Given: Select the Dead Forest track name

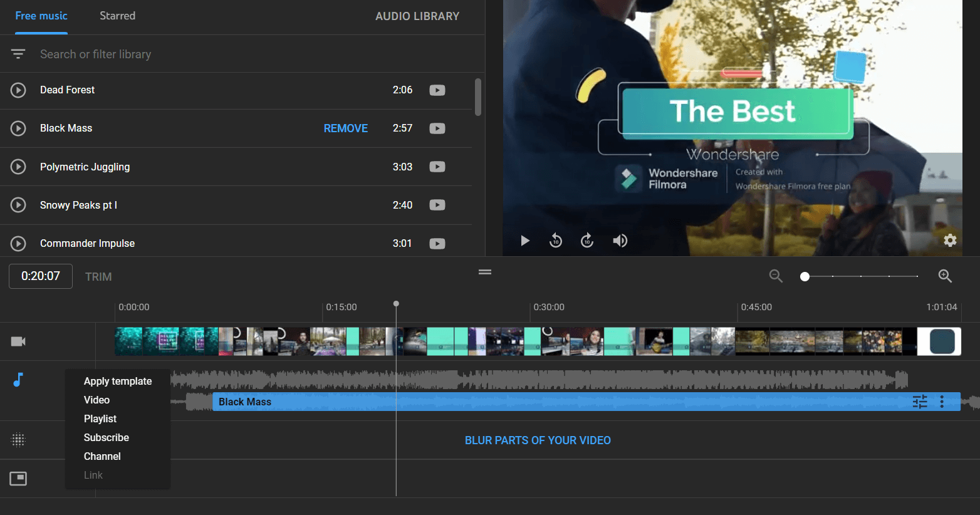Looking at the screenshot, I should coord(67,90).
